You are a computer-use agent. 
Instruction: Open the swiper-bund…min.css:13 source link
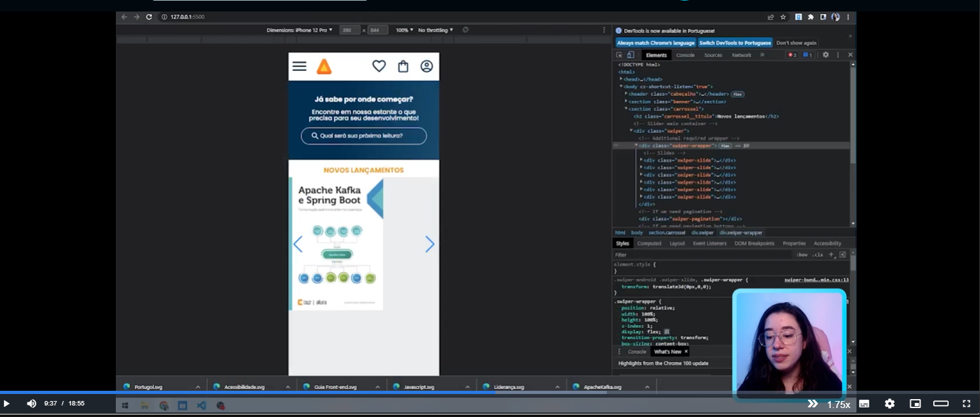pos(817,279)
